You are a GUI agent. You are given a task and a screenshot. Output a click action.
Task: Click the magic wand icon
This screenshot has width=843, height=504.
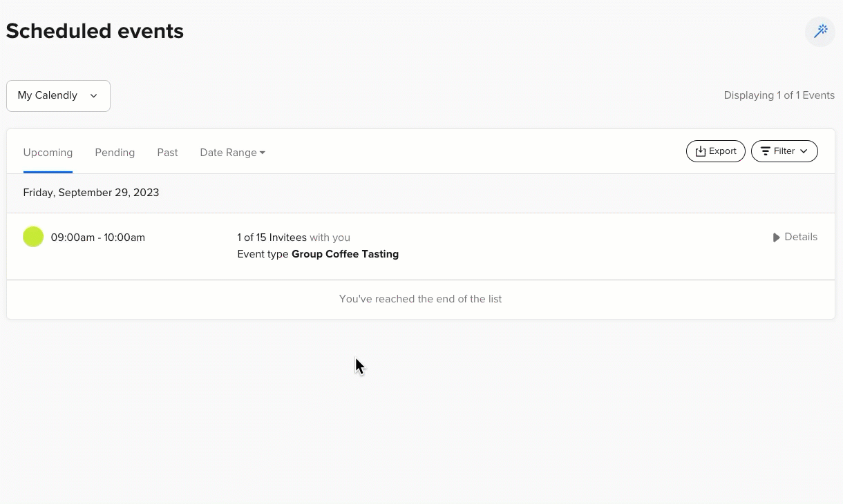tap(820, 32)
